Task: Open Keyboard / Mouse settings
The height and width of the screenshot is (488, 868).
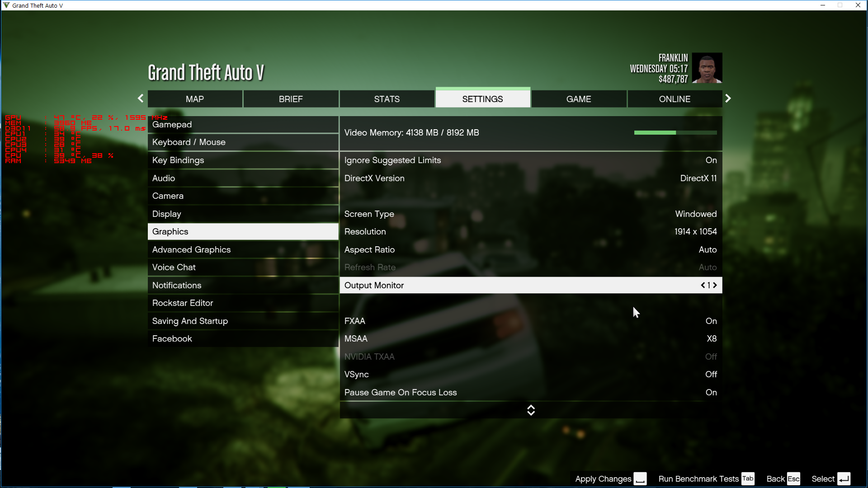Action: (243, 142)
